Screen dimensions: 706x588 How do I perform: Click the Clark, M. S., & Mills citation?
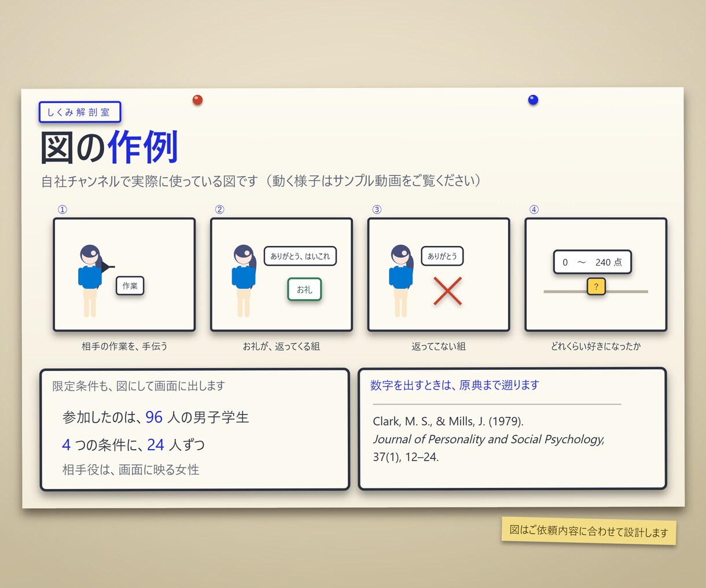tap(448, 421)
